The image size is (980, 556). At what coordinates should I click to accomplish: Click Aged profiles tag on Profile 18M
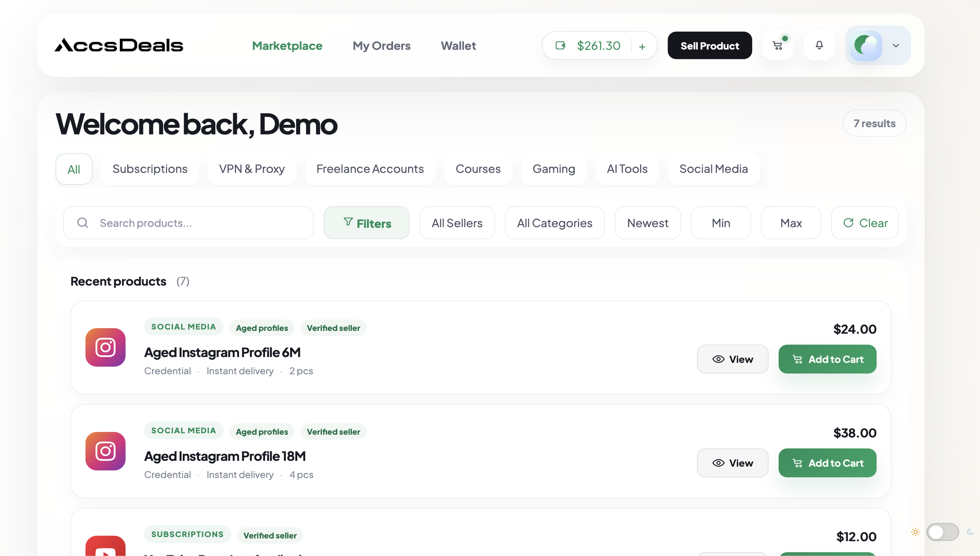[262, 432]
